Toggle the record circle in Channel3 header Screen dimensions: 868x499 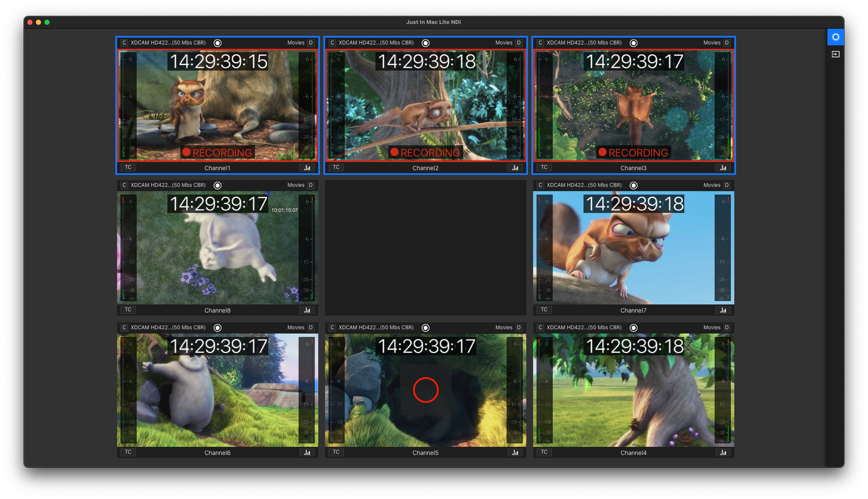point(633,43)
